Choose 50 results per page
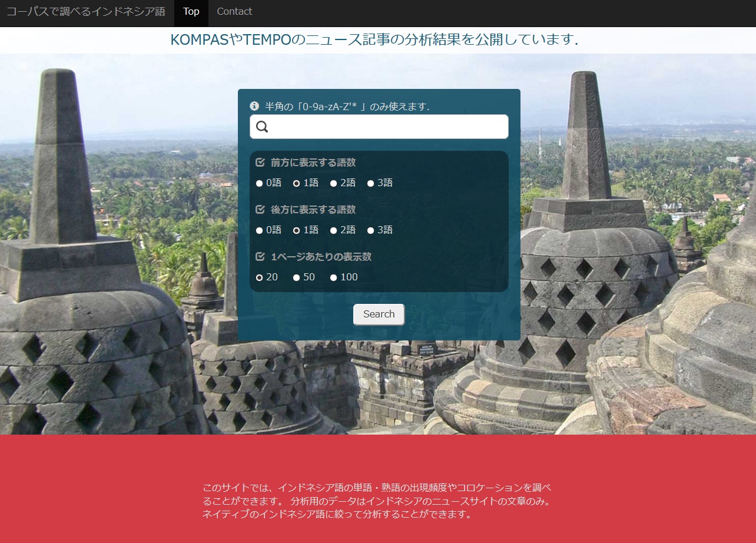Screen dimensions: 756x543 (x=296, y=277)
